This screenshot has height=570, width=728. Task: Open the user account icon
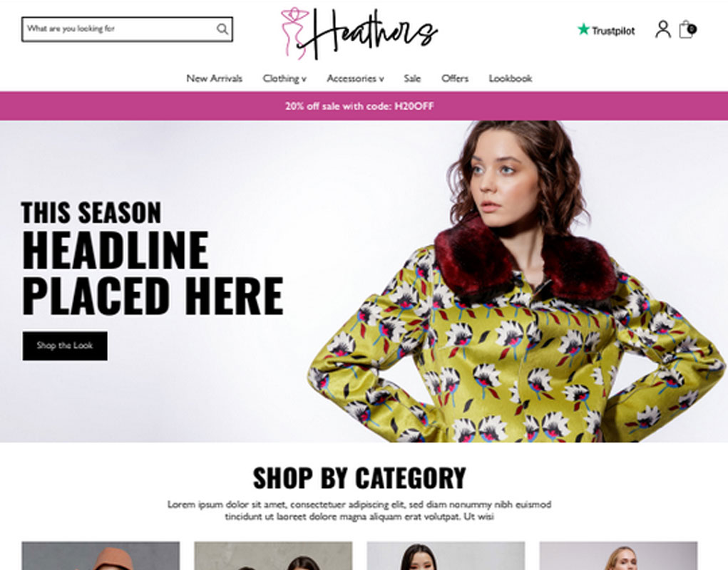(x=662, y=29)
